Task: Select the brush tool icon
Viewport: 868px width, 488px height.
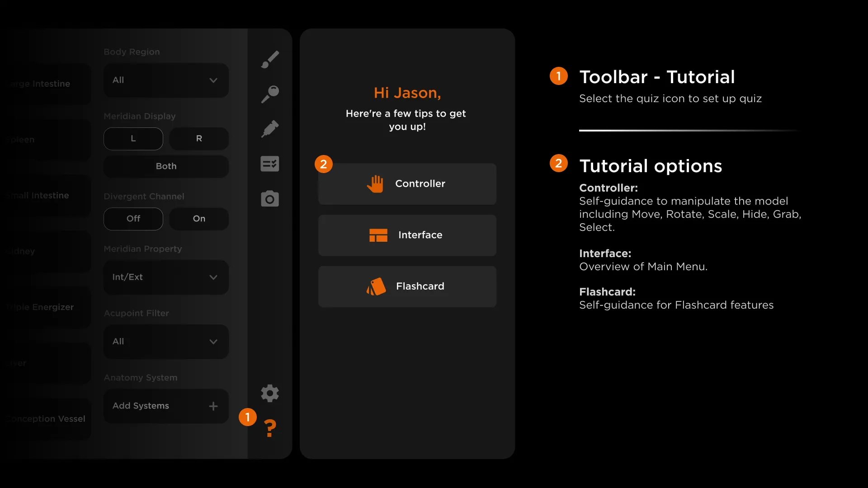Action: (x=270, y=59)
